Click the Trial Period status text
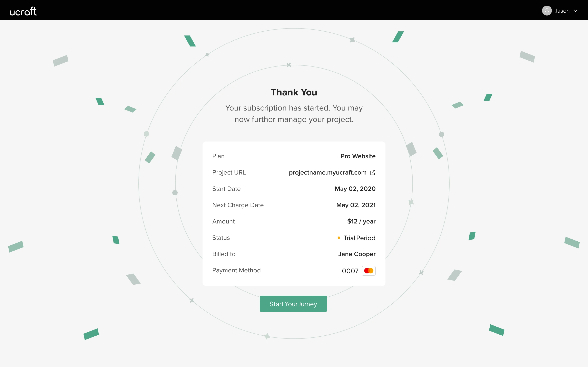Image resolution: width=588 pixels, height=367 pixels. pyautogui.click(x=359, y=238)
